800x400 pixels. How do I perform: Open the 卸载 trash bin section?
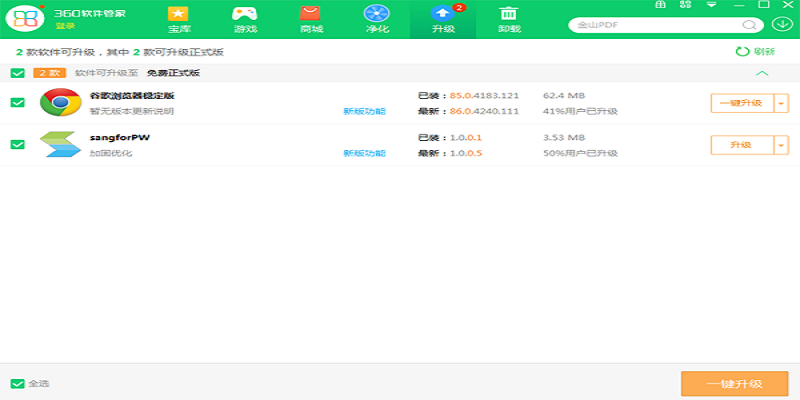(x=509, y=19)
